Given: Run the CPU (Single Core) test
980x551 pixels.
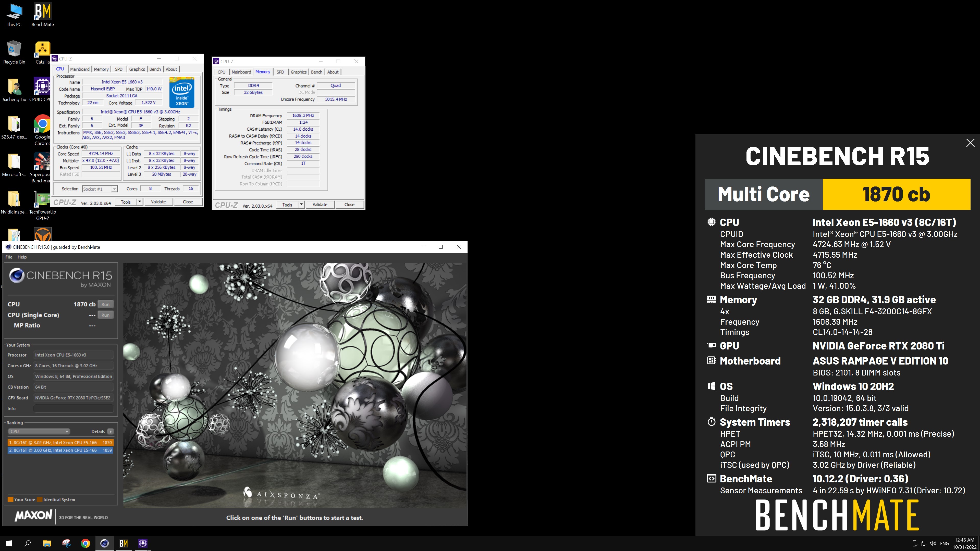Looking at the screenshot, I should coord(105,315).
